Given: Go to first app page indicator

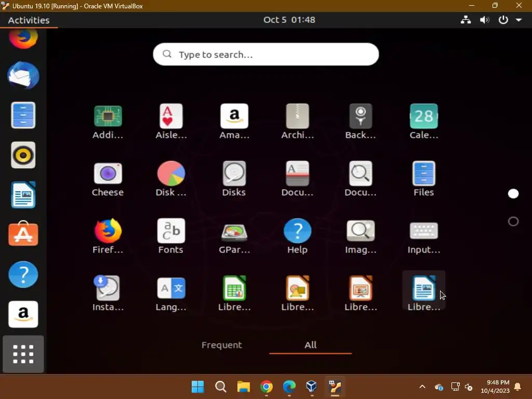Looking at the screenshot, I should 513,194.
